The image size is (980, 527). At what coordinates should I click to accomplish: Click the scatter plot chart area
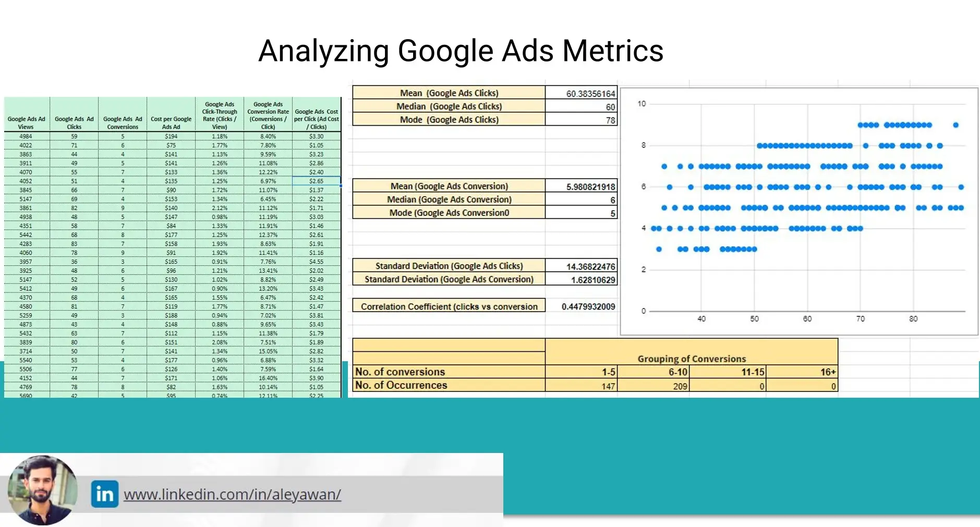coord(799,211)
